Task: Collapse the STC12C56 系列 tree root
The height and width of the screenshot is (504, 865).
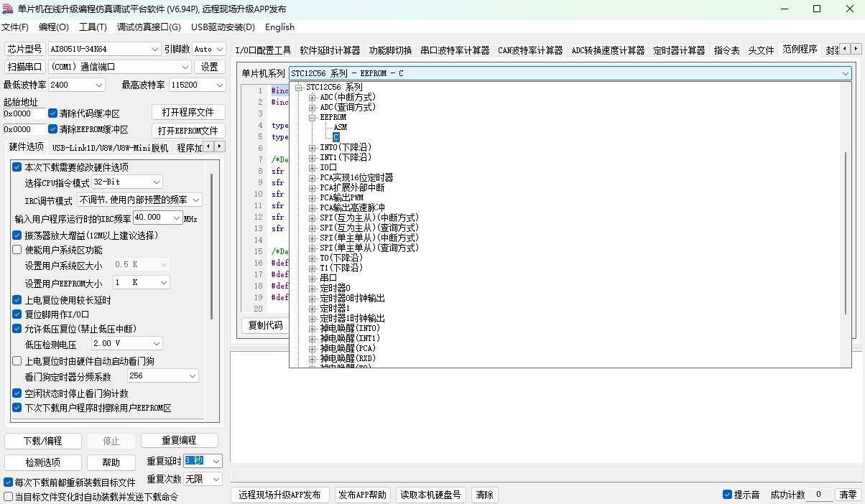Action: 298,87
